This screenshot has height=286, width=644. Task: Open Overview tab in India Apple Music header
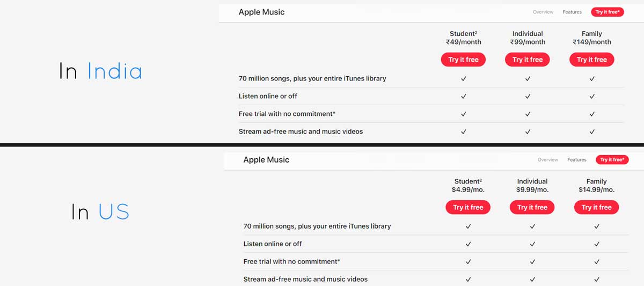[543, 12]
